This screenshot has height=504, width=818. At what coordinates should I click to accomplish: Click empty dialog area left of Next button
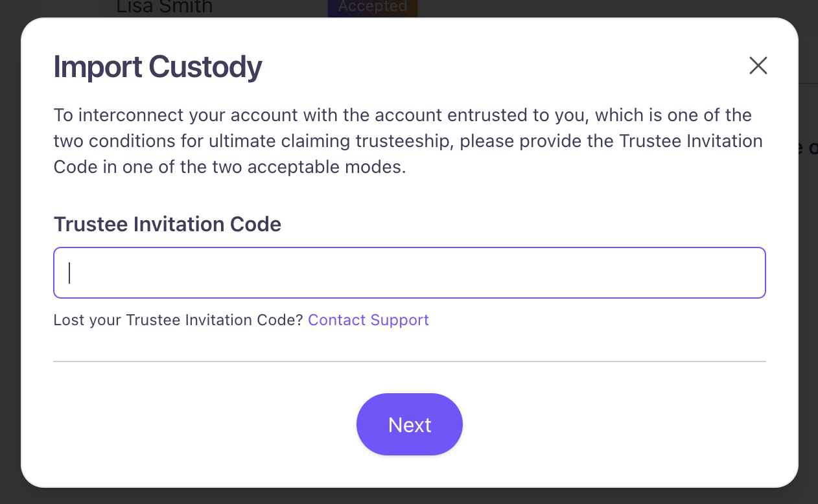(194, 425)
